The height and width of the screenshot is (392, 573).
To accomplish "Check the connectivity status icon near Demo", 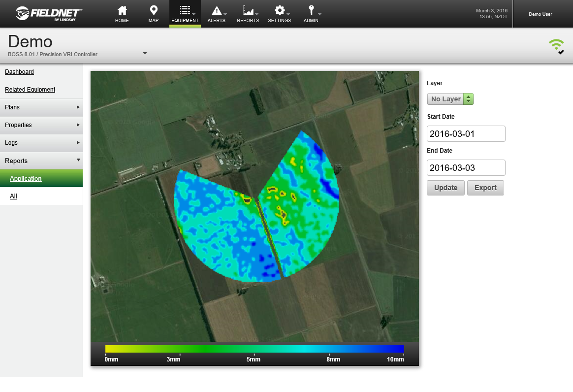I will 556,45.
